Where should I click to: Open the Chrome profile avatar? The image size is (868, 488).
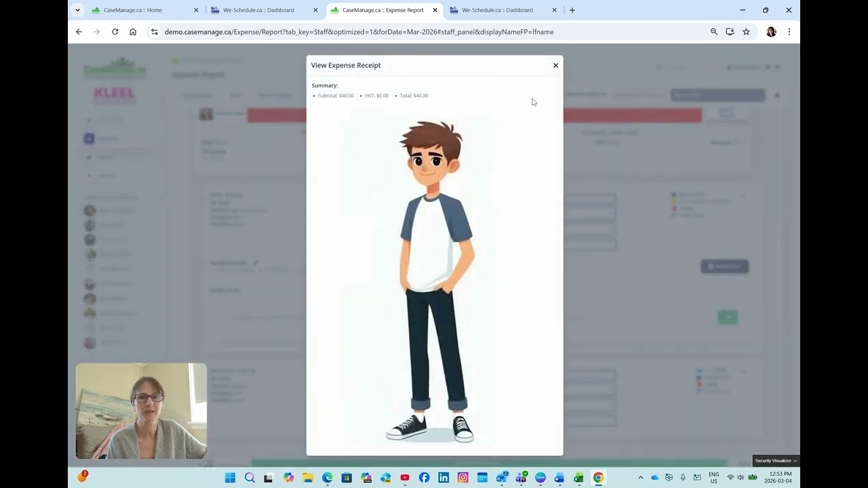[x=771, y=32]
